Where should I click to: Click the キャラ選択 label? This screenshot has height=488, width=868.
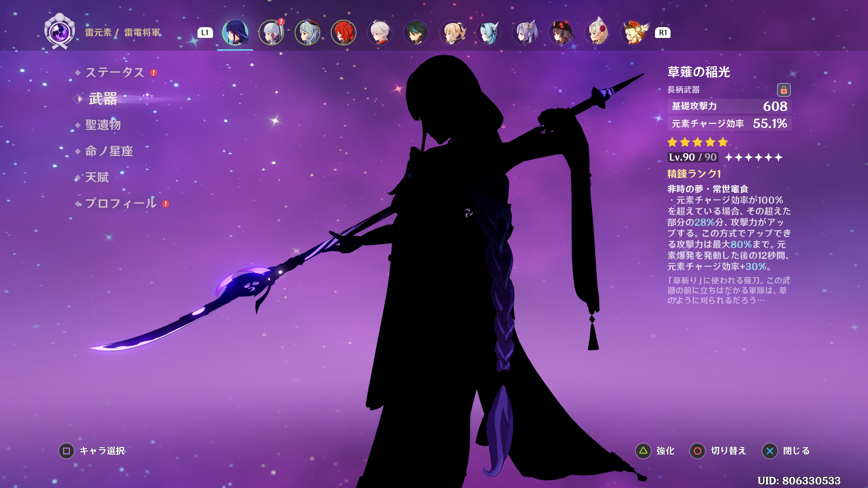102,451
